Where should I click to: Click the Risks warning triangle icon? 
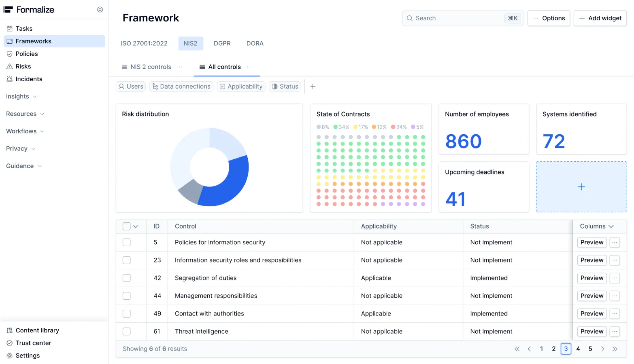click(x=10, y=66)
